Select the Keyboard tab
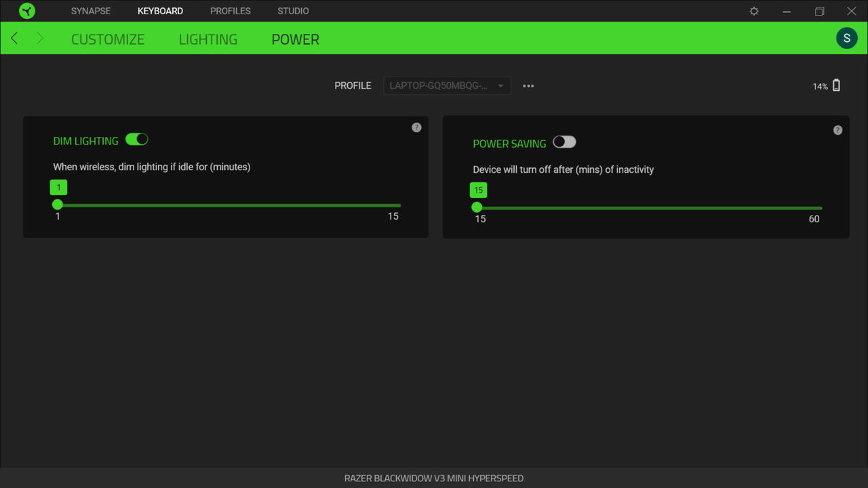The height and width of the screenshot is (488, 868). [160, 11]
